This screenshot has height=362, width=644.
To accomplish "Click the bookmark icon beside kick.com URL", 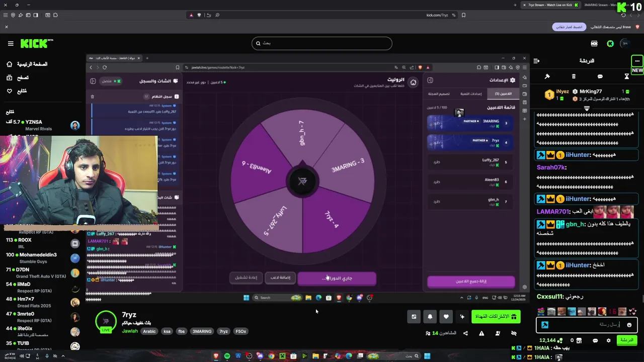I will [463, 15].
